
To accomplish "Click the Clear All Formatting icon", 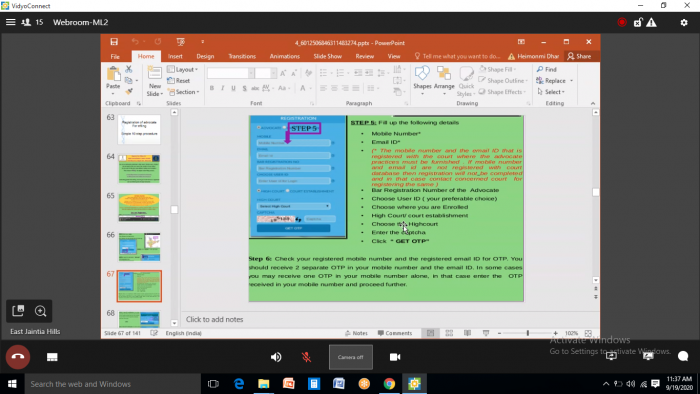I will coord(308,73).
